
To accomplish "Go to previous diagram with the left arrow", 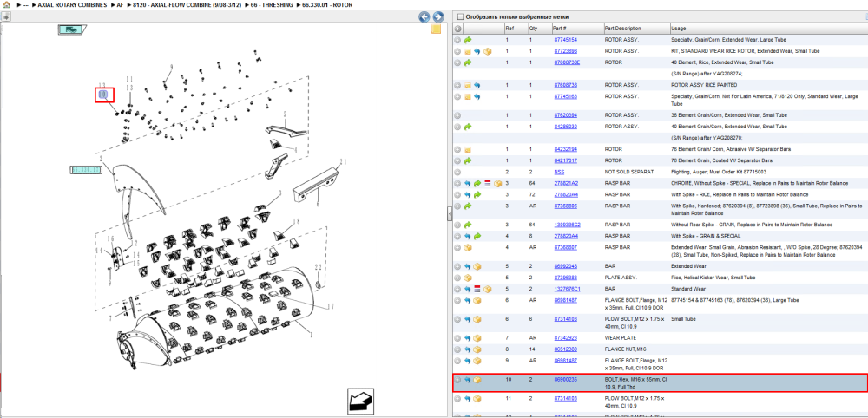I will pyautogui.click(x=424, y=16).
